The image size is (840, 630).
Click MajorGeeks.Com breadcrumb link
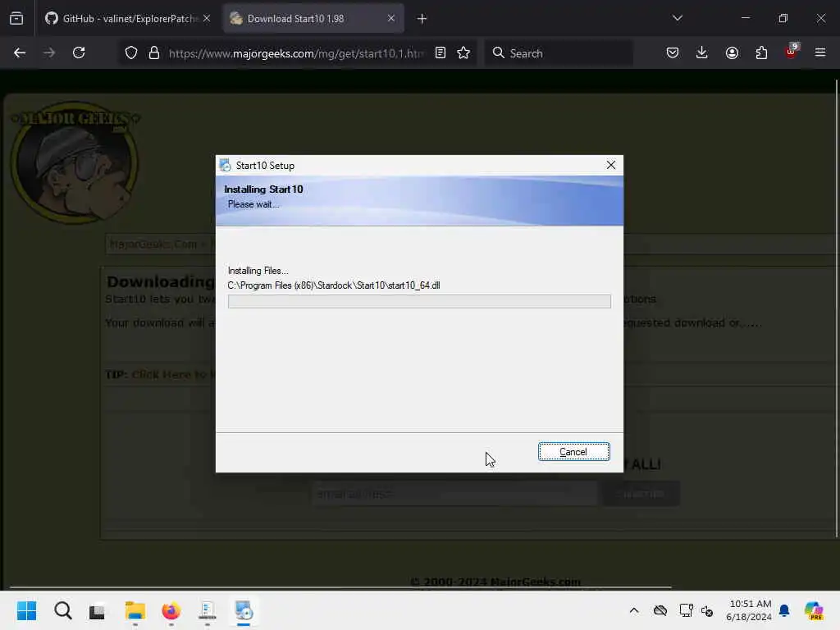click(x=153, y=244)
